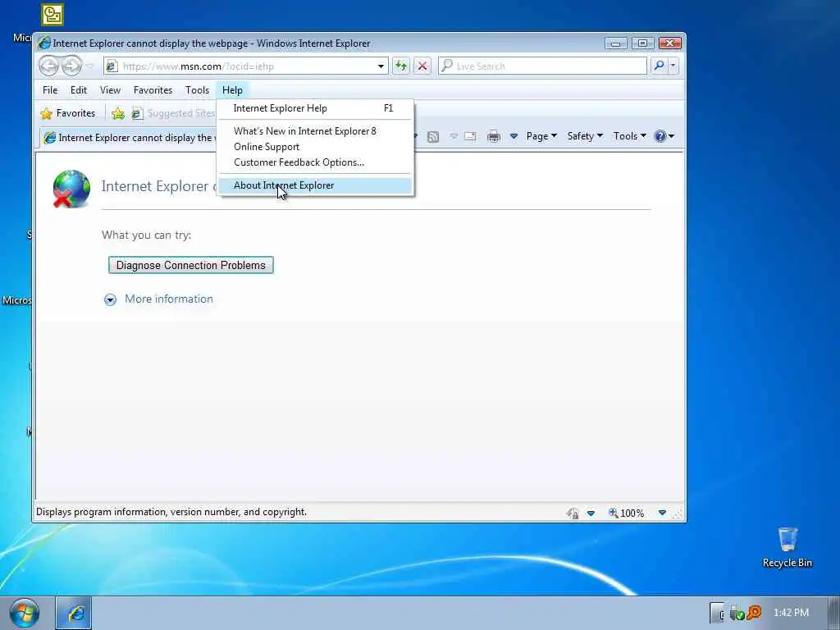
Task: Click the red Stop loading X icon
Action: (422, 66)
